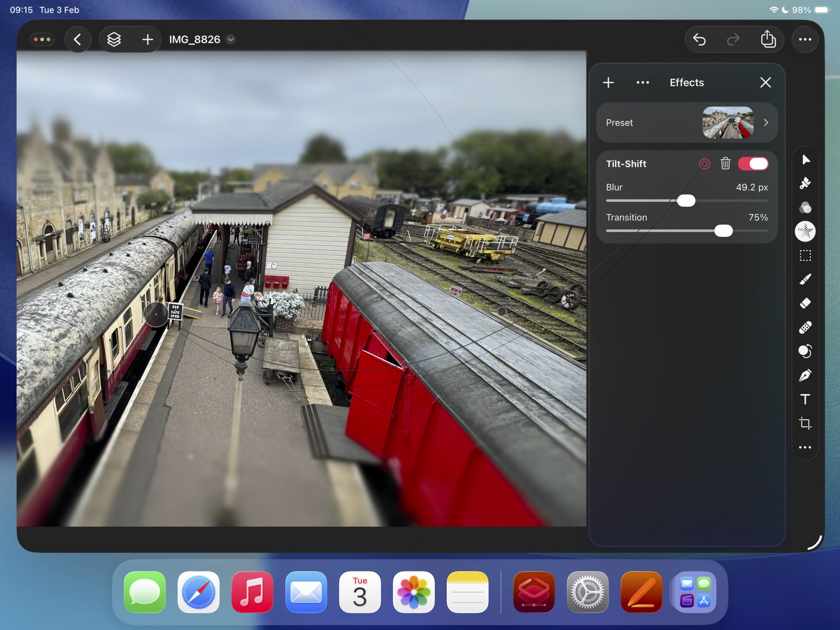This screenshot has height=630, width=840.
Task: Select the rectangular Selection tool
Action: pyautogui.click(x=805, y=256)
